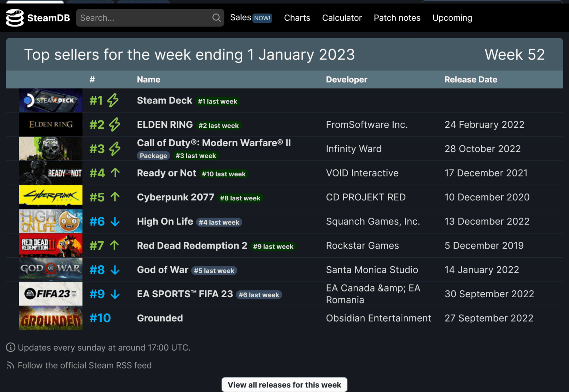
Task: Open the Grounded name link
Action: [x=160, y=318]
